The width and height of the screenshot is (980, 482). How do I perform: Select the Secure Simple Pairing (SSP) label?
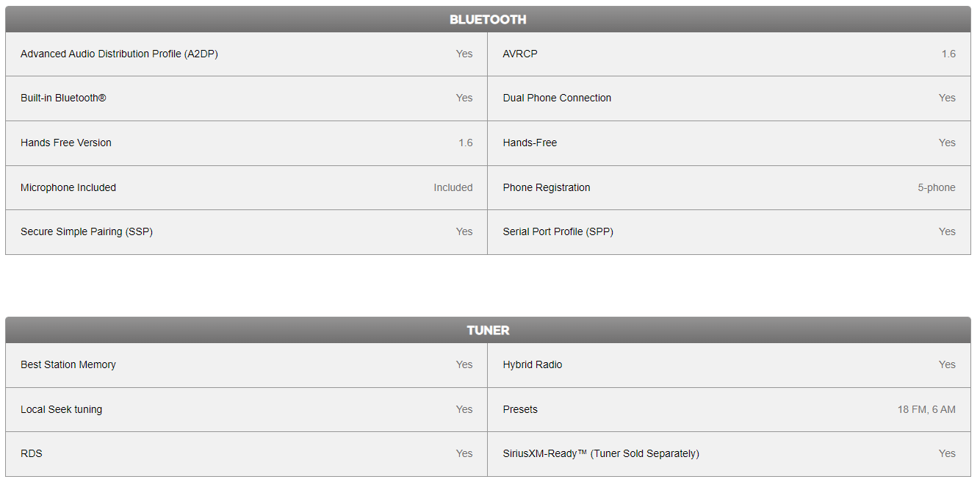point(87,231)
